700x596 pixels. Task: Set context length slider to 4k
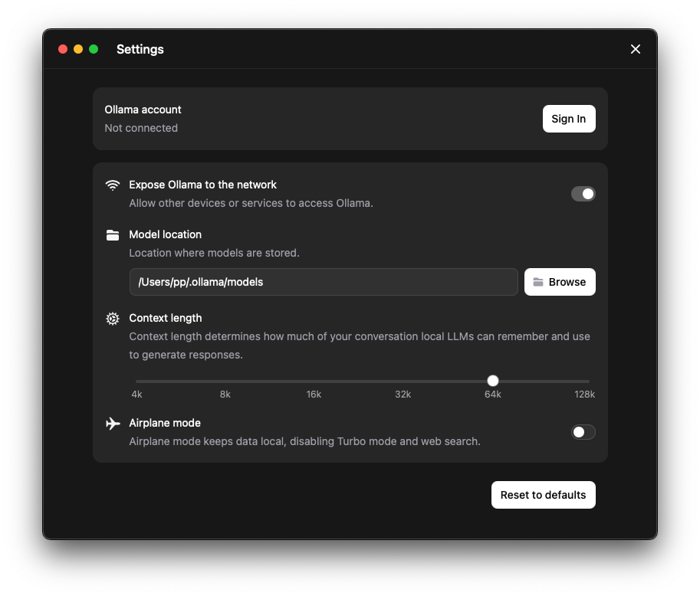tap(136, 382)
